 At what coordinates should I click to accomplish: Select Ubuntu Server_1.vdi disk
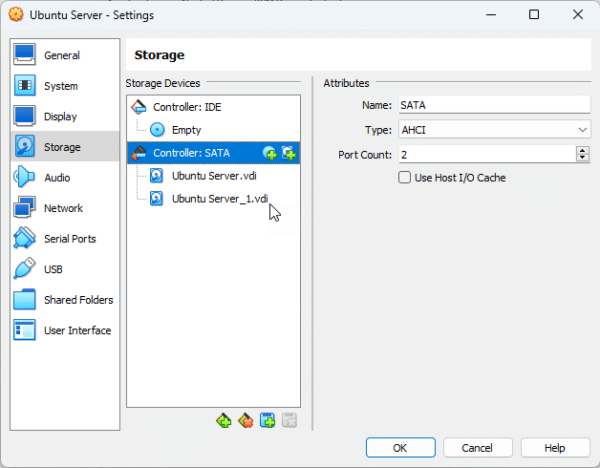(219, 198)
